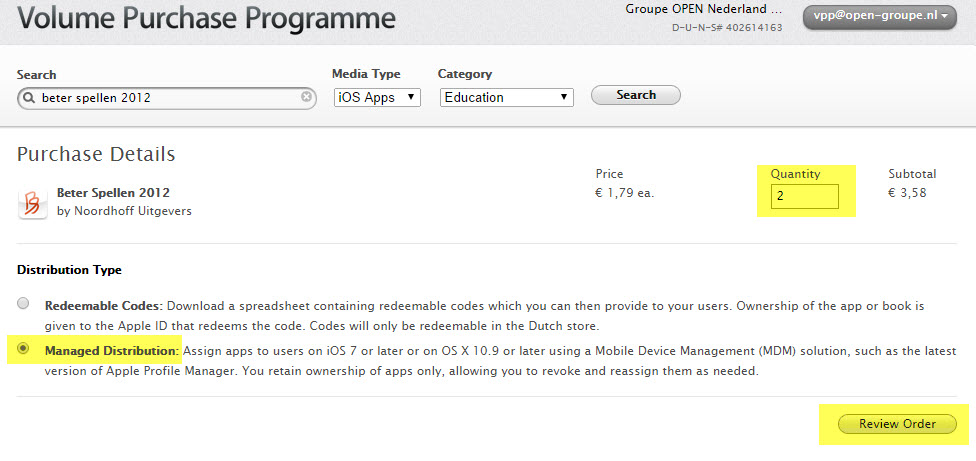This screenshot has height=461, width=976.
Task: Click the Review Order button
Action: [x=897, y=424]
